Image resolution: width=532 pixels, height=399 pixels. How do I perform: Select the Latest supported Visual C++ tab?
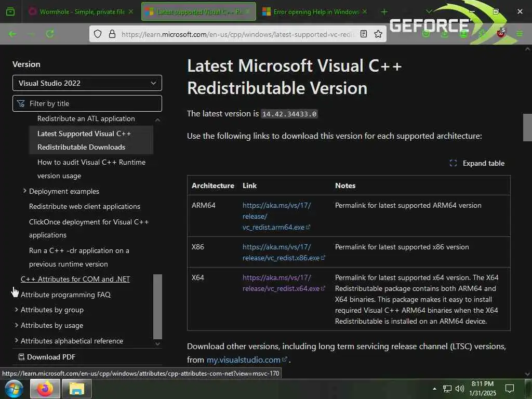(x=198, y=11)
